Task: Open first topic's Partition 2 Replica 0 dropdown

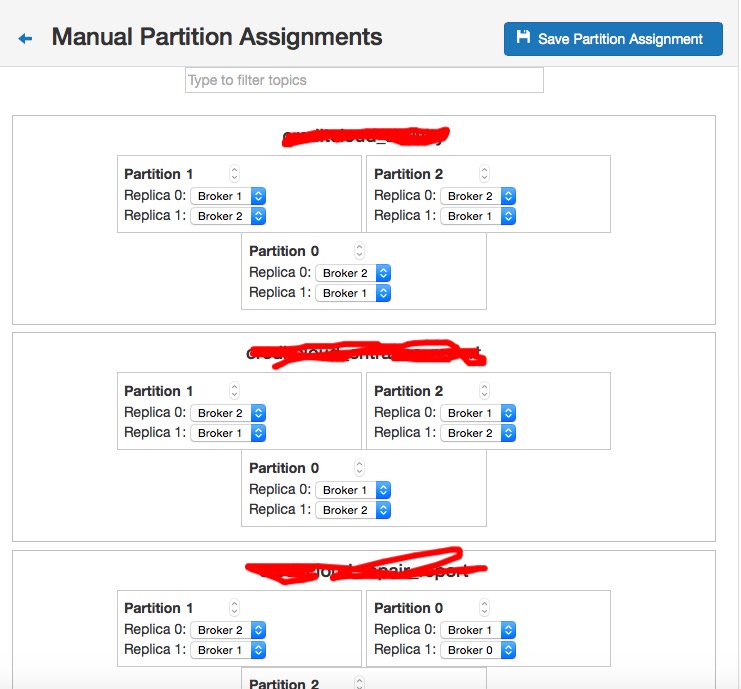Action: point(478,196)
